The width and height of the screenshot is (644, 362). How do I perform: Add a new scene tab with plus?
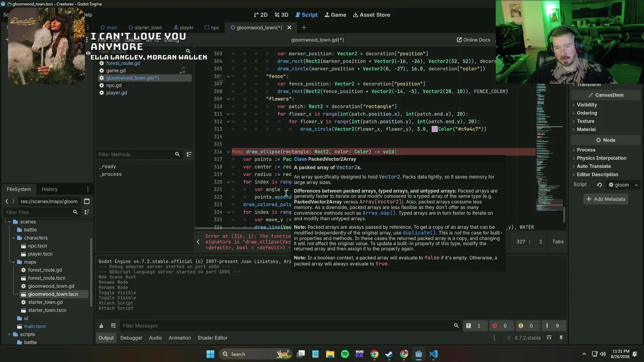304,28
